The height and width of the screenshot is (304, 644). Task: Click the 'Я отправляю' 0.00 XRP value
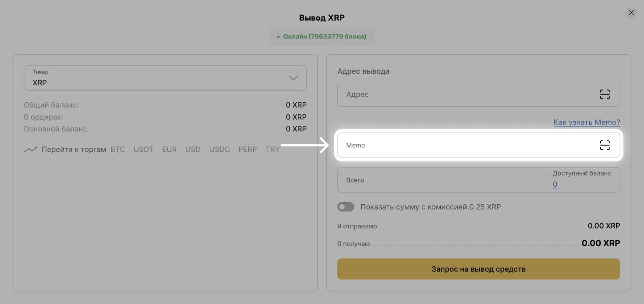[x=604, y=226]
